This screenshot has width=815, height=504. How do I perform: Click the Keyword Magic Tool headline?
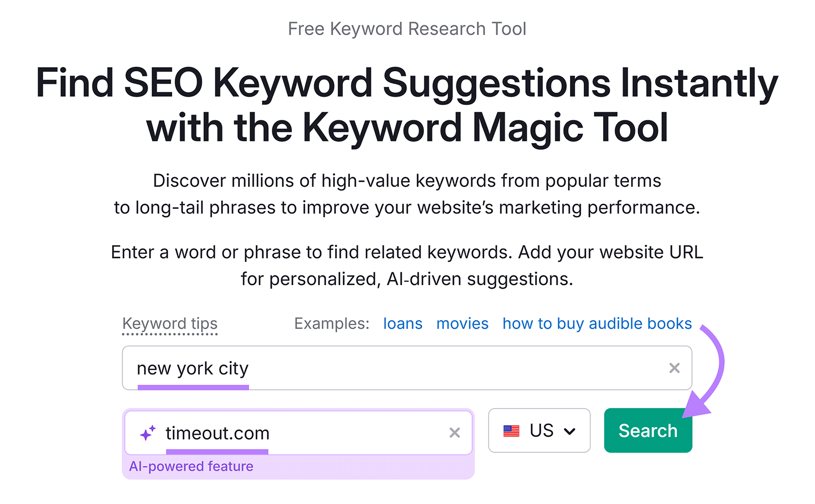point(407,104)
